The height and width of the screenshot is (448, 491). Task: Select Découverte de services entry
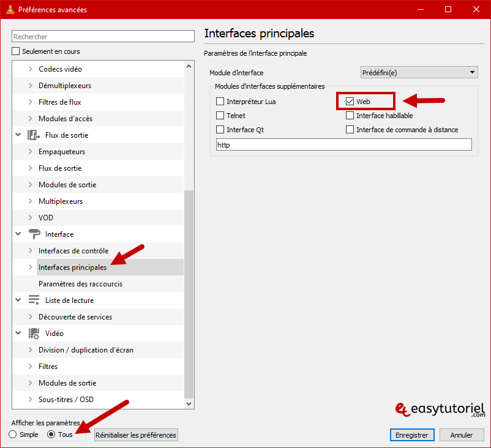[x=75, y=317]
